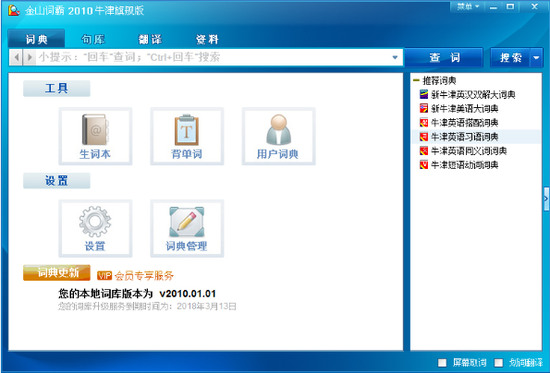Select 新牛津英汉双解大词典 in the list
The image size is (550, 373).
click(473, 94)
